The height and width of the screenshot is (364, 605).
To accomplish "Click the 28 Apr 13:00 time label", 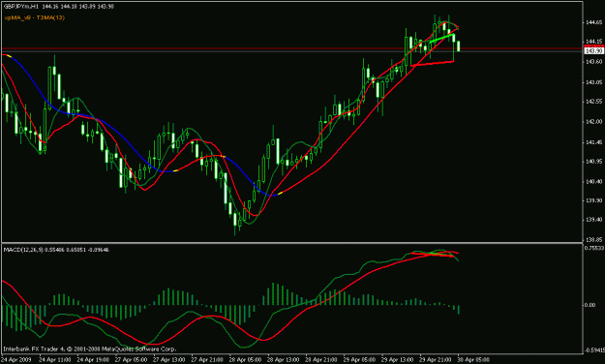I will 284,359.
